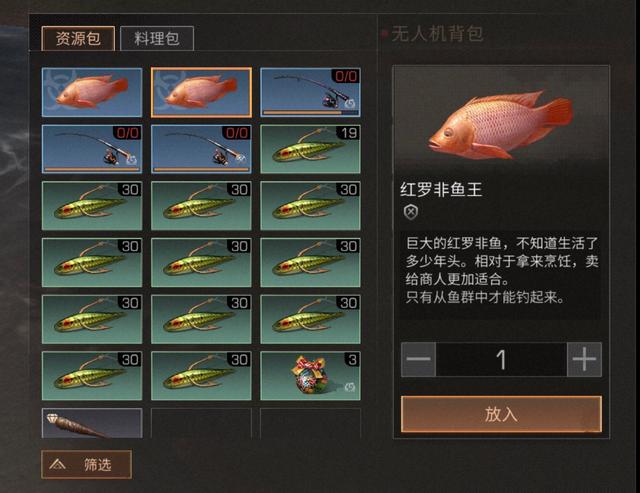Image resolution: width=640 pixels, height=493 pixels.
Task: Select the first empty inventory slot in bottom row
Action: 201,423
